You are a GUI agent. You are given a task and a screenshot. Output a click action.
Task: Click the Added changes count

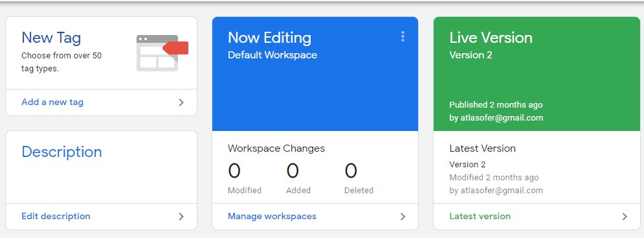coord(293,171)
